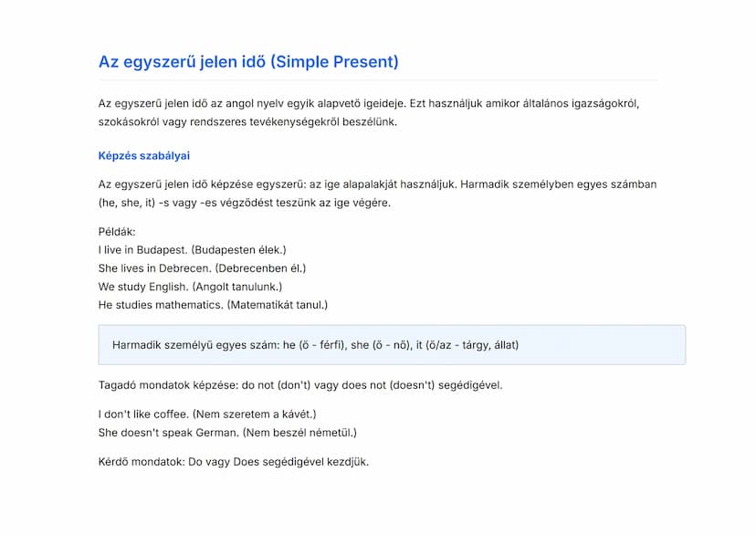
Task: Click the intro paragraph about általános igazságok
Action: pos(369,112)
